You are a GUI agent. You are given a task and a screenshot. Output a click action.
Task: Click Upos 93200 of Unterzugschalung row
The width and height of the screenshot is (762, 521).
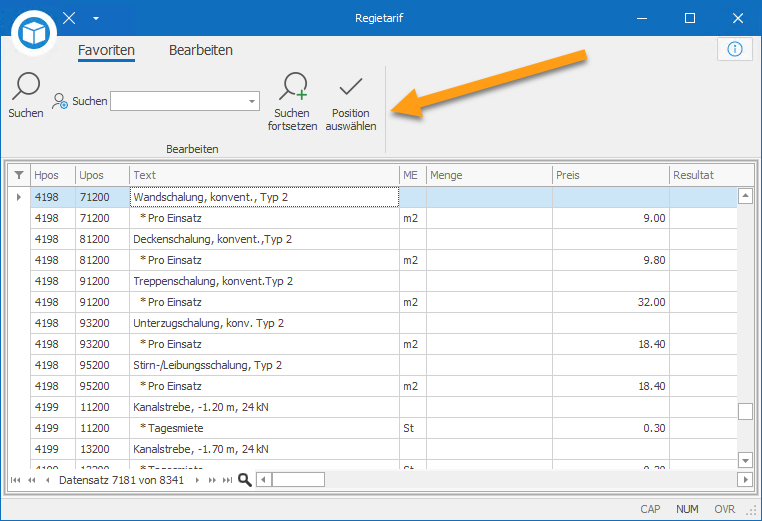click(x=103, y=323)
